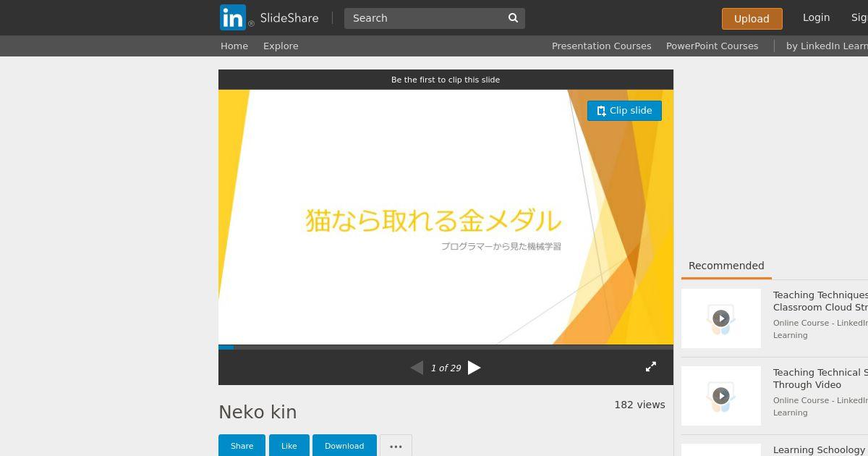Click the search magnifier icon
This screenshot has width=868, height=456.
(513, 18)
